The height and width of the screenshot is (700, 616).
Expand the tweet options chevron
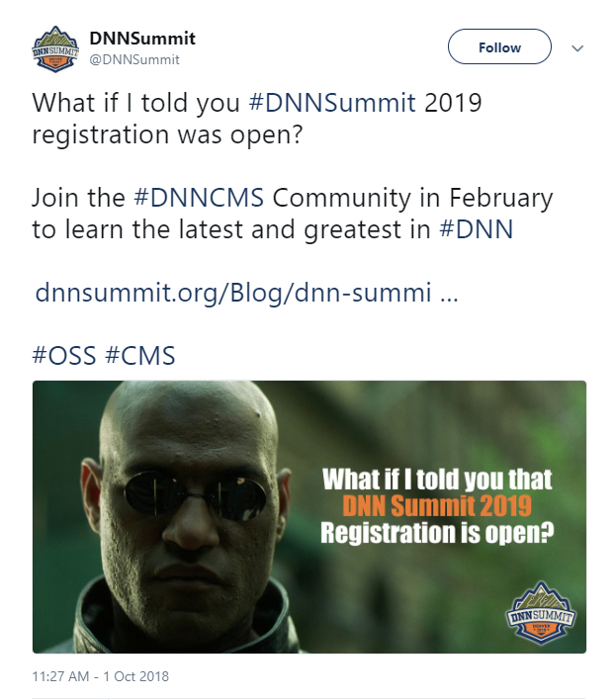coord(578,47)
